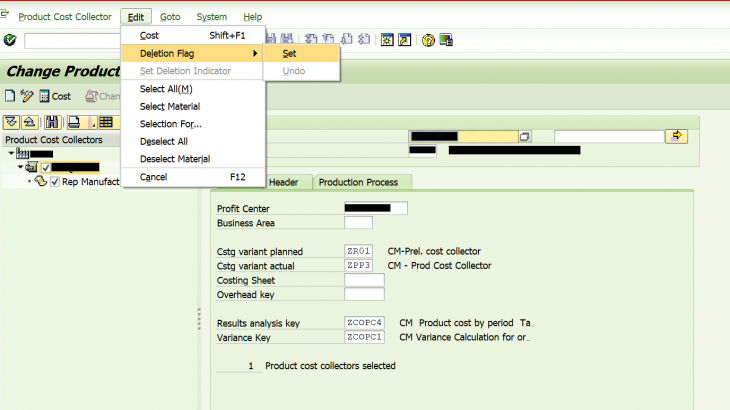Click the transaction command field
Viewport: 730px width, 410px height.
pyautogui.click(x=73, y=40)
